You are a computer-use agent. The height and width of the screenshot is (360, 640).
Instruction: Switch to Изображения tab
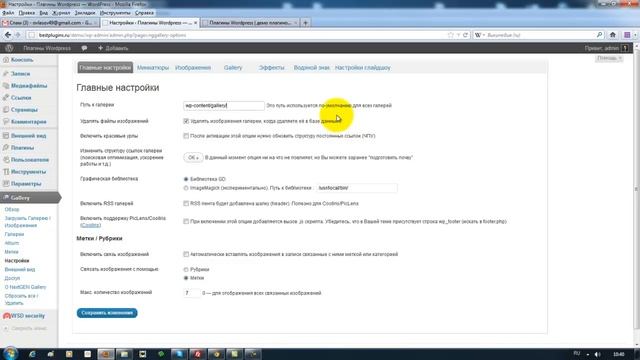[x=193, y=68]
